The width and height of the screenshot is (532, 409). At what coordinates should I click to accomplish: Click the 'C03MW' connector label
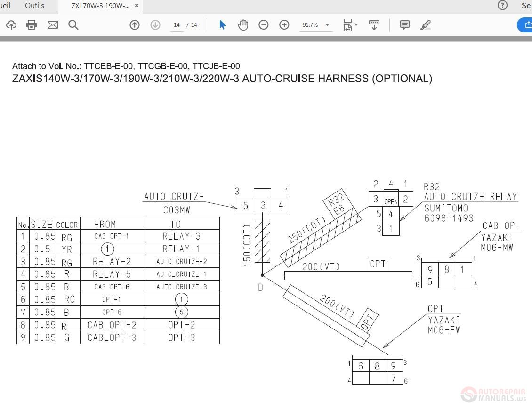(x=177, y=210)
